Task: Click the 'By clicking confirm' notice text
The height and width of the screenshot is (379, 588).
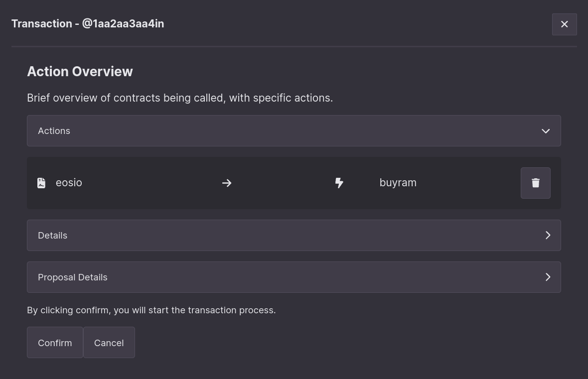Action: pyautogui.click(x=151, y=310)
